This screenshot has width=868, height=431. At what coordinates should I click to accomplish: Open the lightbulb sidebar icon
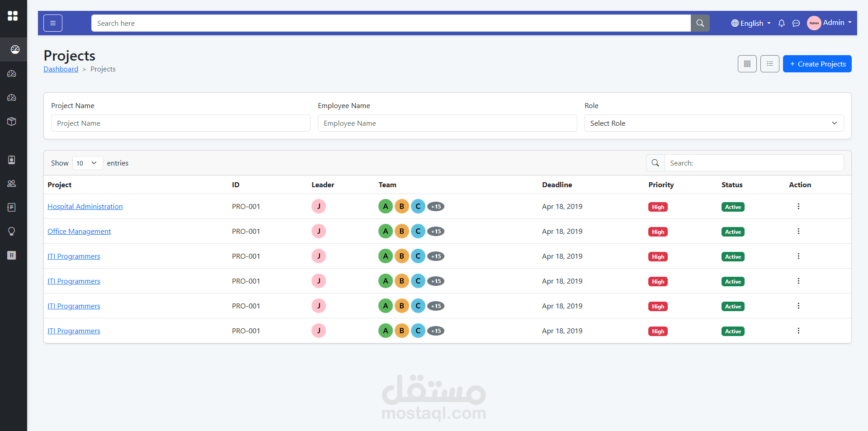[12, 232]
